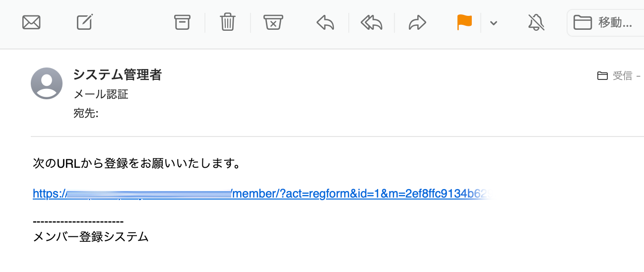Reply to all recipients
This screenshot has height=272, width=644.
pos(372,22)
